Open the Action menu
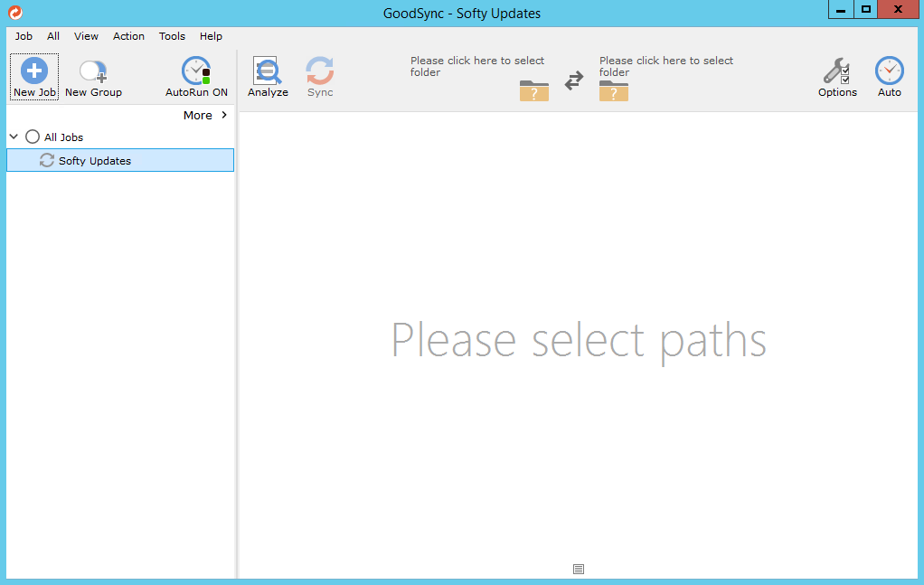This screenshot has width=924, height=585. [128, 36]
